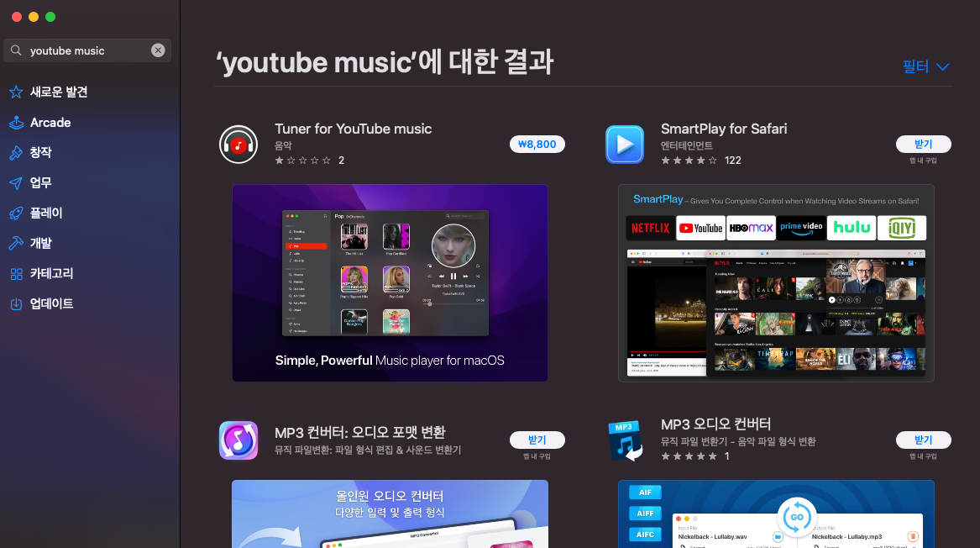
Task: Open MP3 오디오 컨버터 title
Action: click(715, 424)
